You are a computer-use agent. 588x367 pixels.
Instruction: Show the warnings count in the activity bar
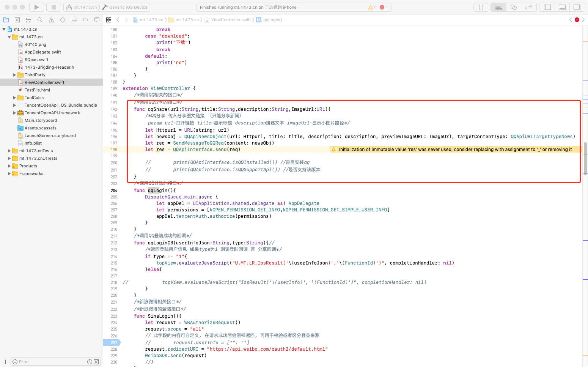373,7
